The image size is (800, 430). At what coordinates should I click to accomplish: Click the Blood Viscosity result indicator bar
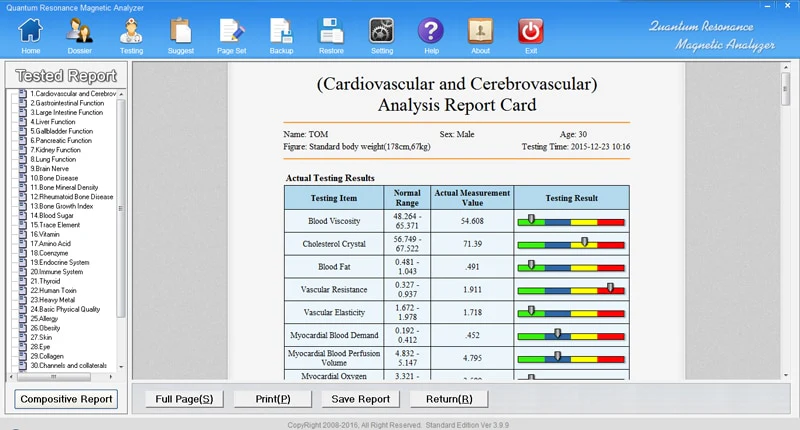[x=570, y=220]
